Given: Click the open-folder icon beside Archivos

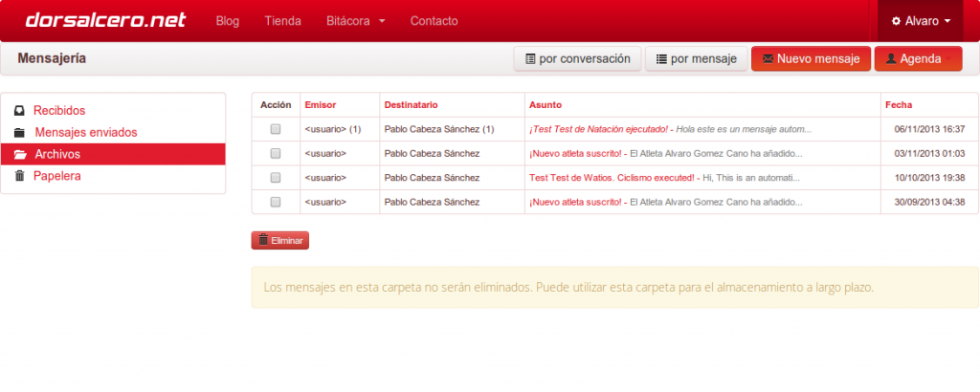Looking at the screenshot, I should point(20,154).
